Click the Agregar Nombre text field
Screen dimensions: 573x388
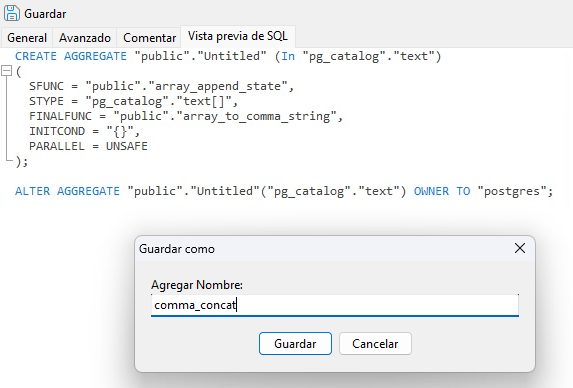coord(335,305)
